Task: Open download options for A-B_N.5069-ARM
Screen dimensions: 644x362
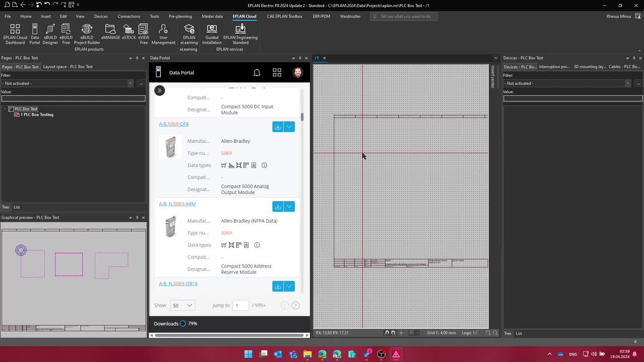Action: pos(289,207)
